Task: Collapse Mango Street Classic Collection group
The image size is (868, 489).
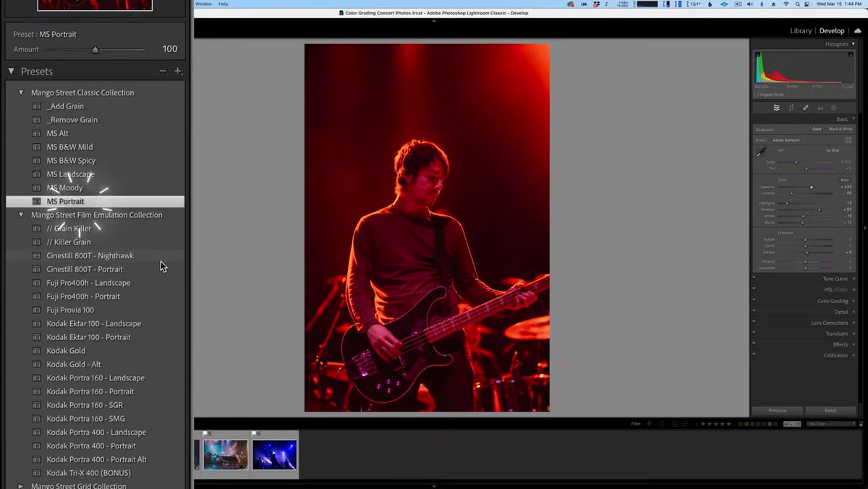Action: (x=21, y=93)
